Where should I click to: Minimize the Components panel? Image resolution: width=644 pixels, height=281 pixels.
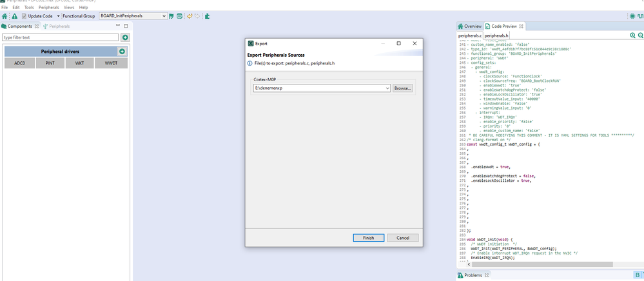click(x=118, y=26)
